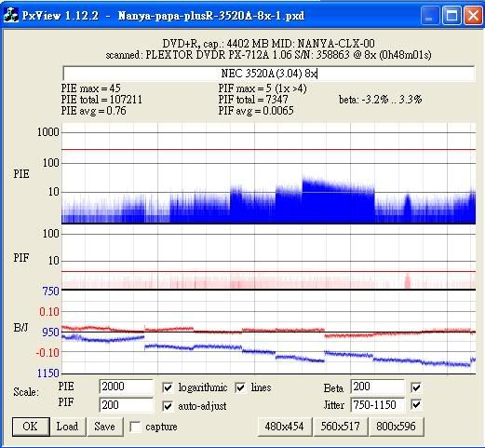Set window size to 480x454

[284, 427]
